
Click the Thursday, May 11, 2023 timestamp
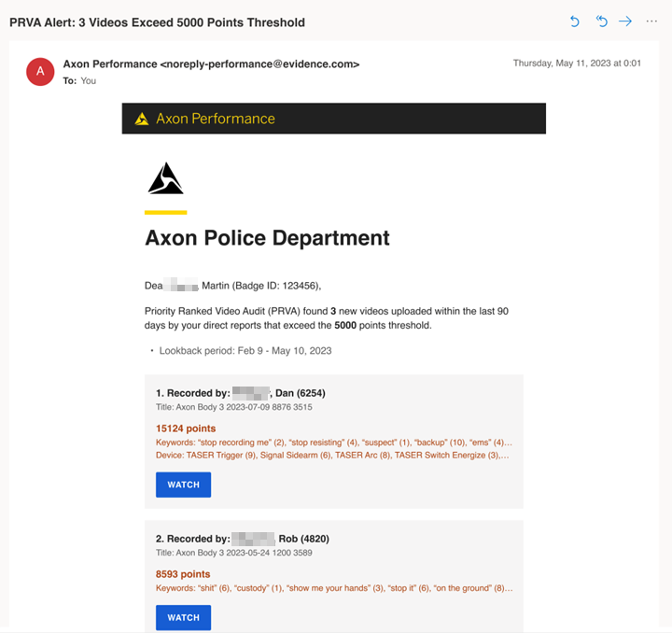pos(577,63)
